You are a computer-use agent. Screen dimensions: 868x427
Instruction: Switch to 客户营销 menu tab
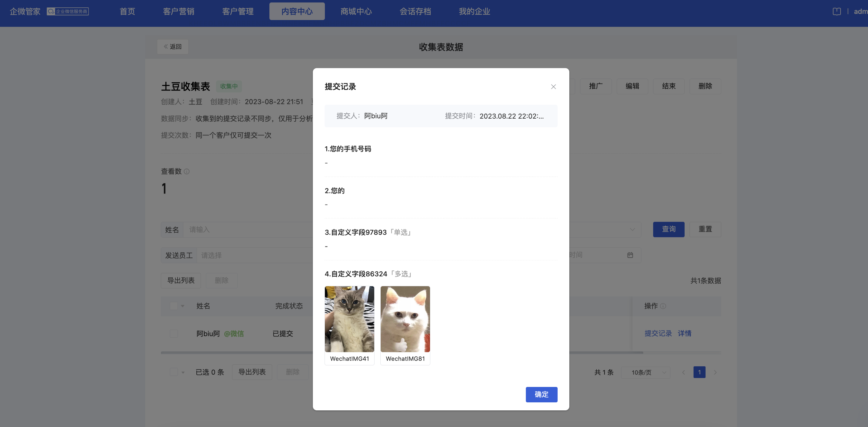click(178, 11)
